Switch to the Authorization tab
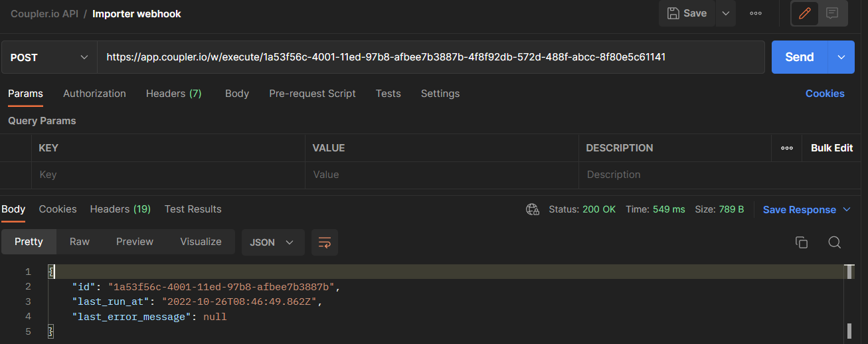Screen dimensions: 868x344 pos(94,94)
